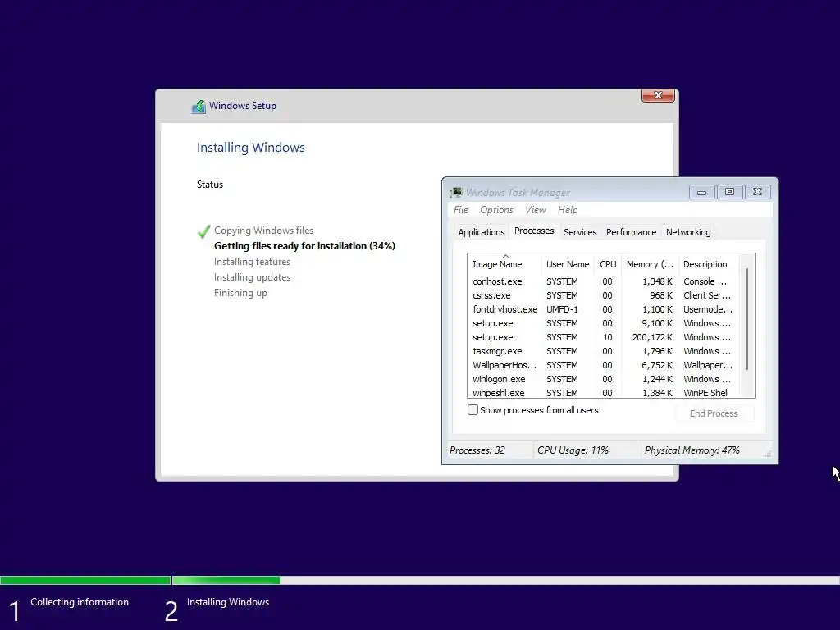Screen dimensions: 840x630
Task: Select setup.exe using 200,172 K memory
Action: (x=603, y=337)
